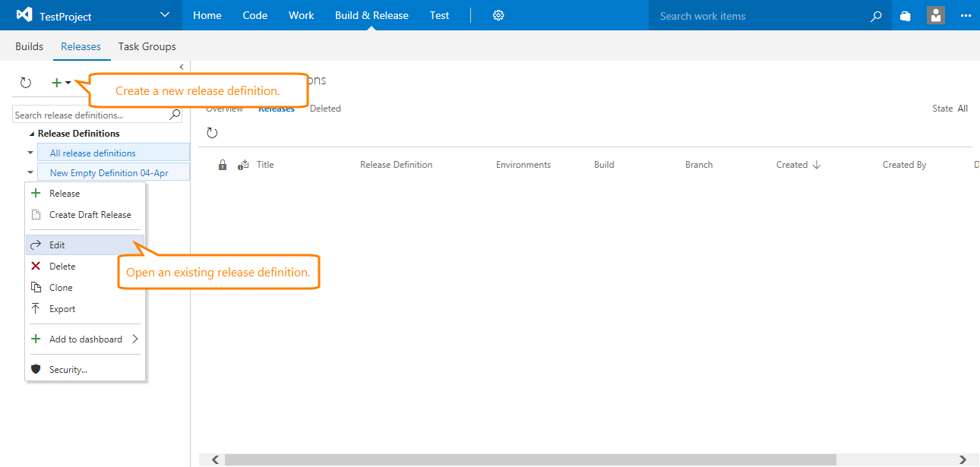
Task: Click the shopping bag marketplace icon
Action: click(x=905, y=16)
